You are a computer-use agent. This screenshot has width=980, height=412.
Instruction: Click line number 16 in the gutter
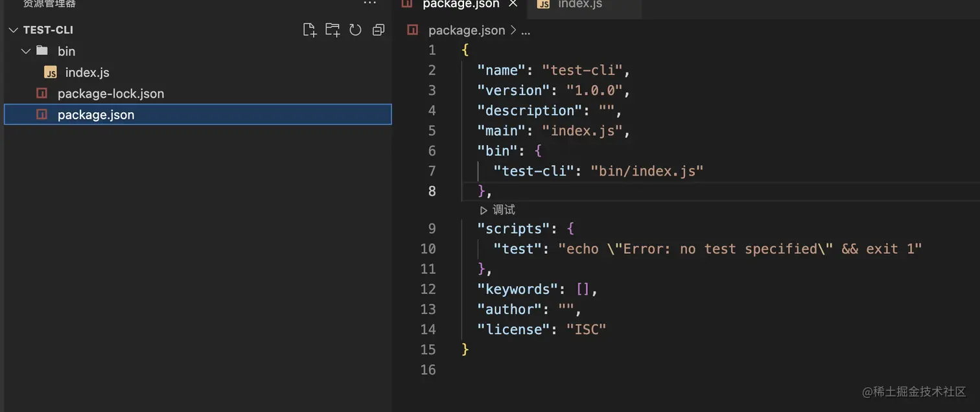coord(428,370)
